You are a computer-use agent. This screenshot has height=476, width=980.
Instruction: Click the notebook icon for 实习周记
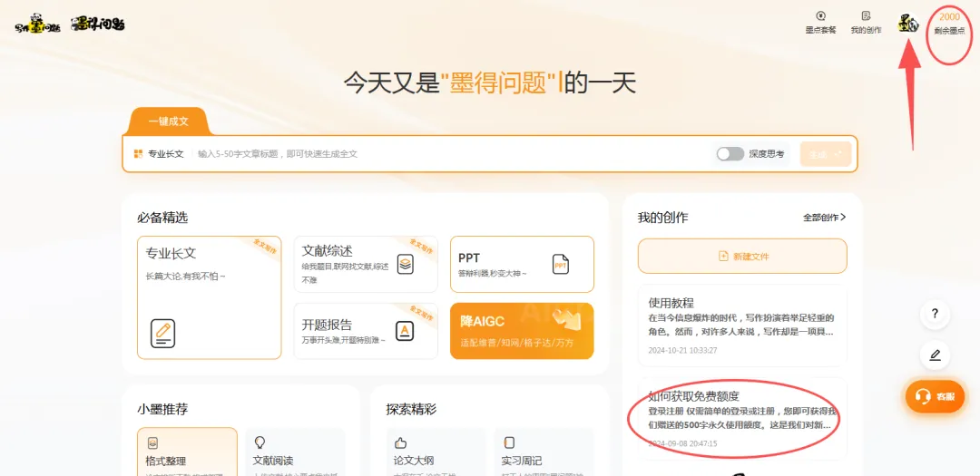[x=509, y=442]
